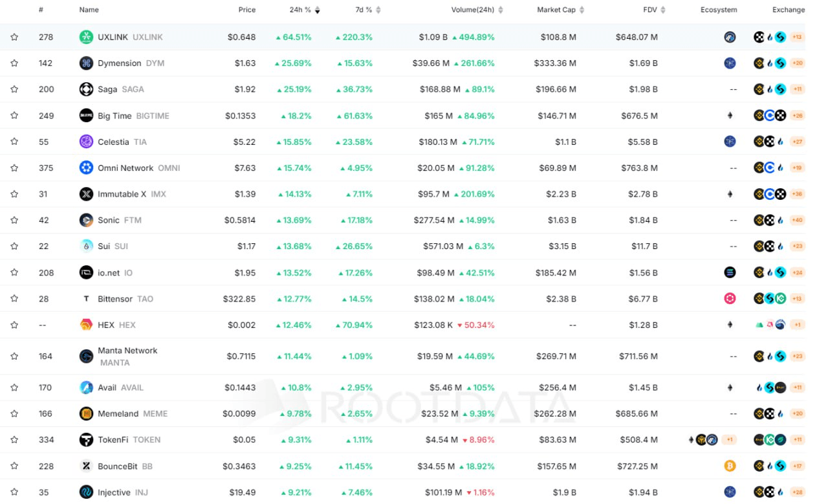The height and width of the screenshot is (504, 828).
Task: Open the Bittensor TAO project page
Action: coord(125,299)
